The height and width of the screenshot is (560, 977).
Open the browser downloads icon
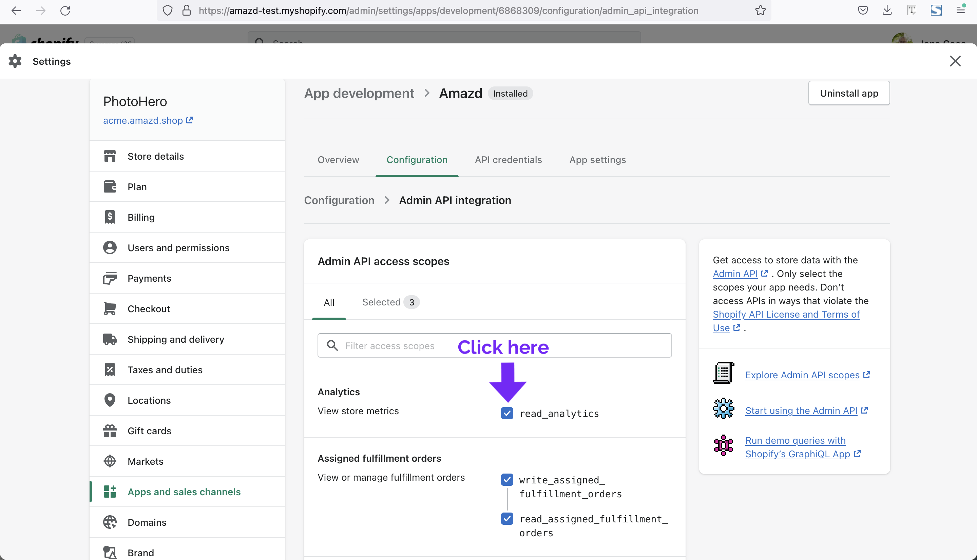(887, 11)
